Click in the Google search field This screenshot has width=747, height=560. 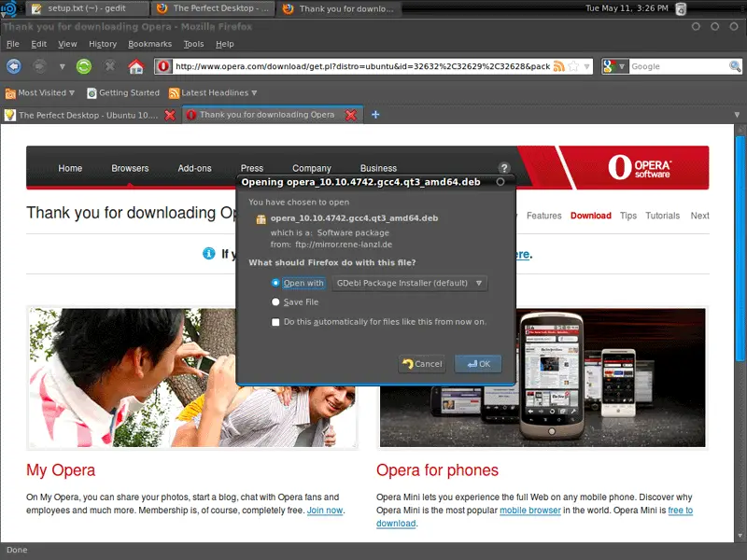coord(679,66)
